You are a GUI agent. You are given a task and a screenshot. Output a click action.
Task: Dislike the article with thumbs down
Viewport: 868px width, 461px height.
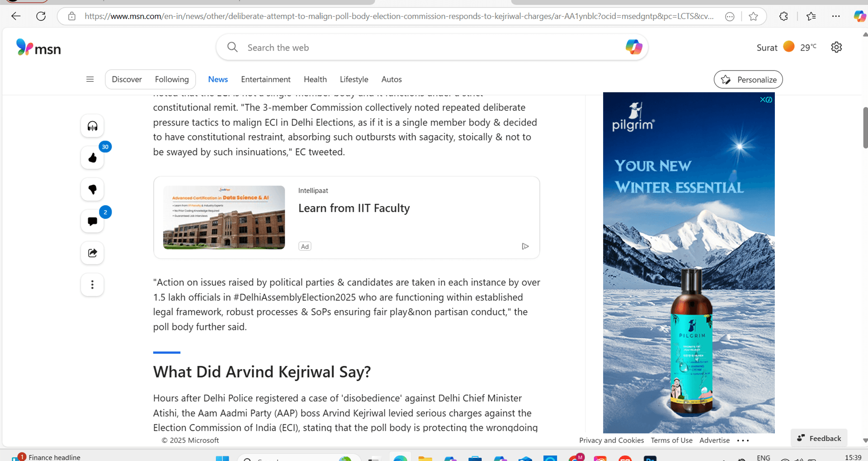pos(92,189)
